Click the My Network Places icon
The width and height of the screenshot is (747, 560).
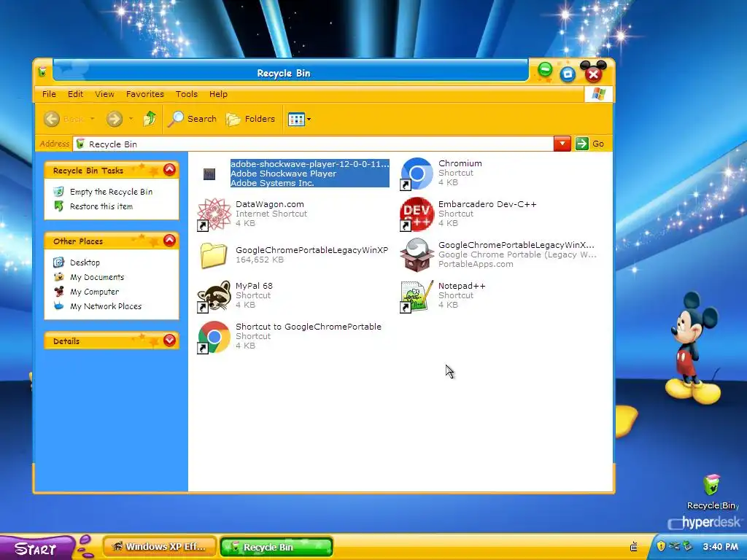tap(58, 306)
